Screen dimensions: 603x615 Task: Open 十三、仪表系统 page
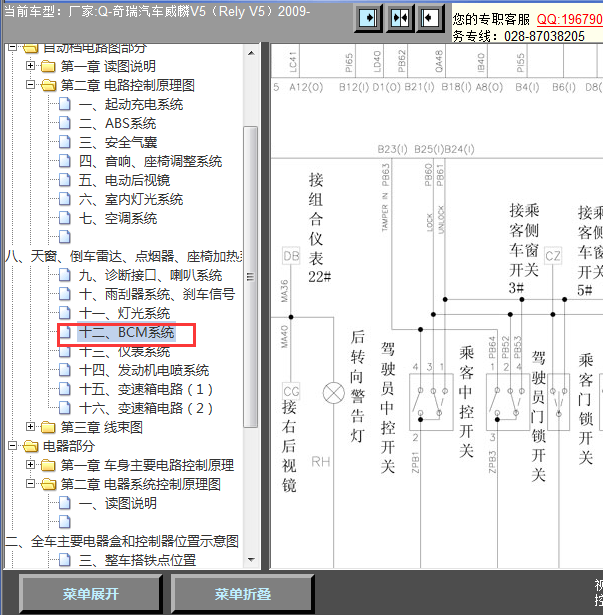[x=124, y=352]
